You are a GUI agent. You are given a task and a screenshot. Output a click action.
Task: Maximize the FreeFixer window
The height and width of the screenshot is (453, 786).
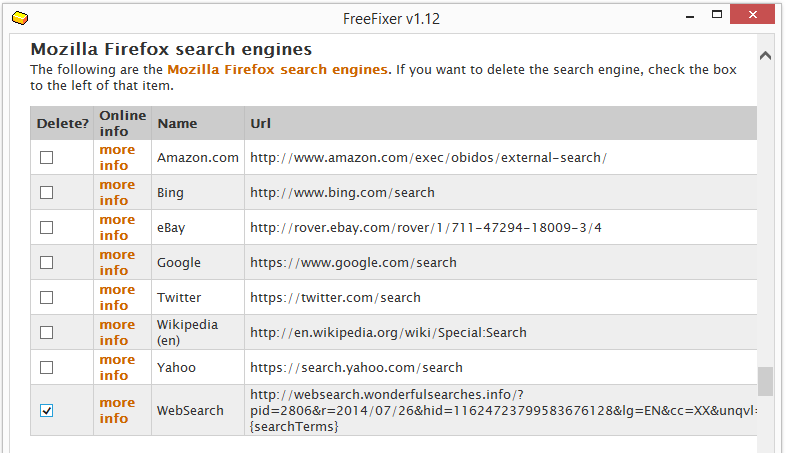(x=717, y=15)
